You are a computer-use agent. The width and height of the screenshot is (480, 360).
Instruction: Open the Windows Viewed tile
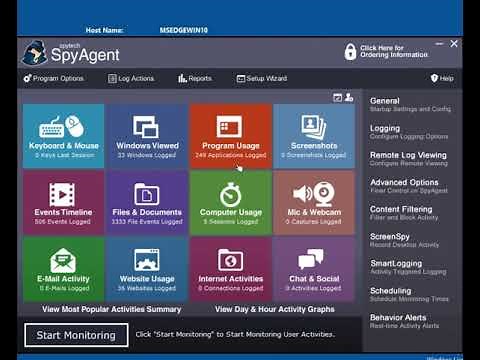point(147,136)
